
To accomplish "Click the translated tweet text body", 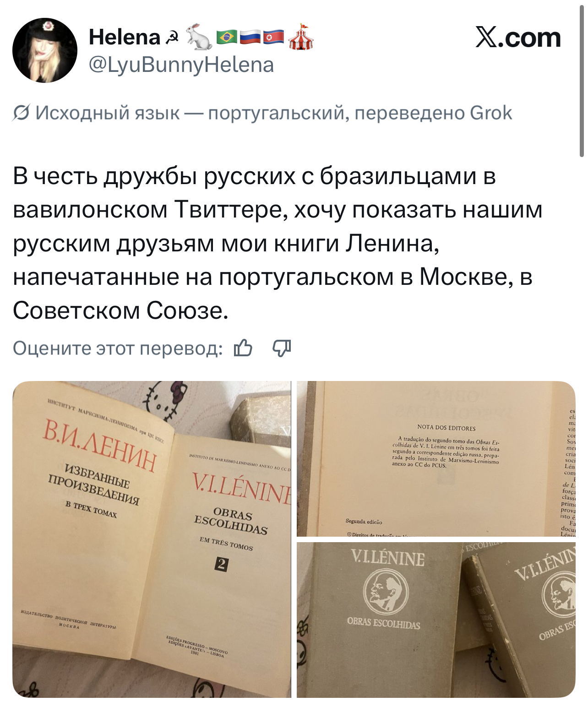I will coord(278,243).
